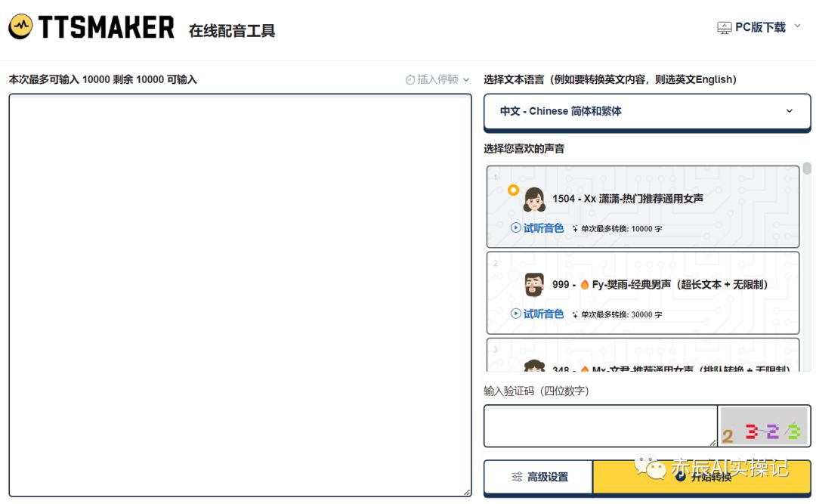Click the female avatar of voice 1504

[x=534, y=199]
